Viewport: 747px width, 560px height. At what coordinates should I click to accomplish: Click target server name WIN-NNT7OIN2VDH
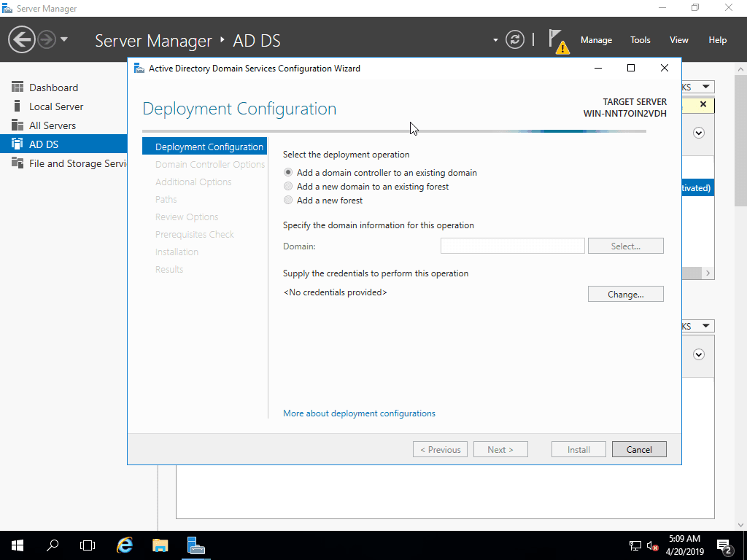(x=624, y=113)
